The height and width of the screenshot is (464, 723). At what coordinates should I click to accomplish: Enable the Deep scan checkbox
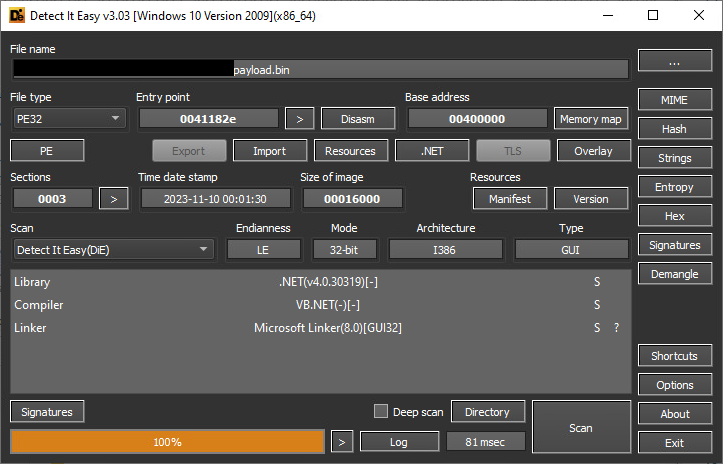coord(381,412)
